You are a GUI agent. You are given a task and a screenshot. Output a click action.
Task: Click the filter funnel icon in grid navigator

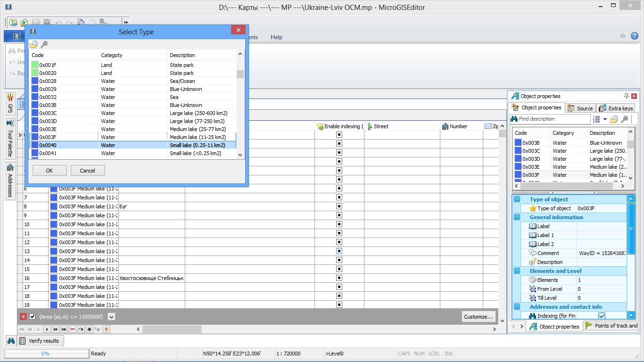point(107,329)
